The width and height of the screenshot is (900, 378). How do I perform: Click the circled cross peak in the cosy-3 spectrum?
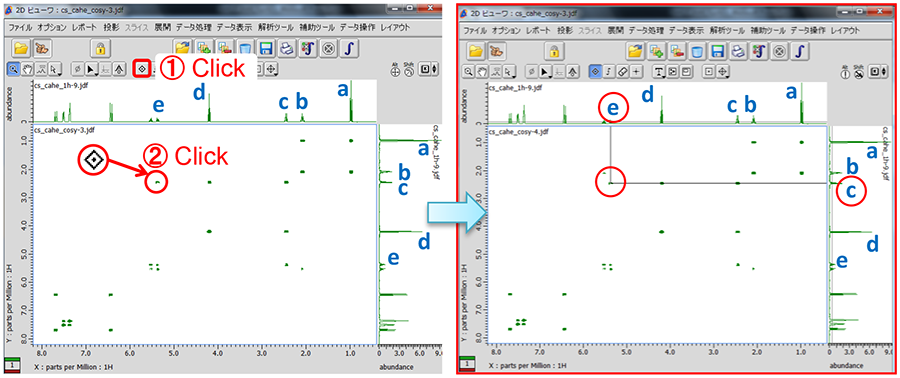[158, 181]
